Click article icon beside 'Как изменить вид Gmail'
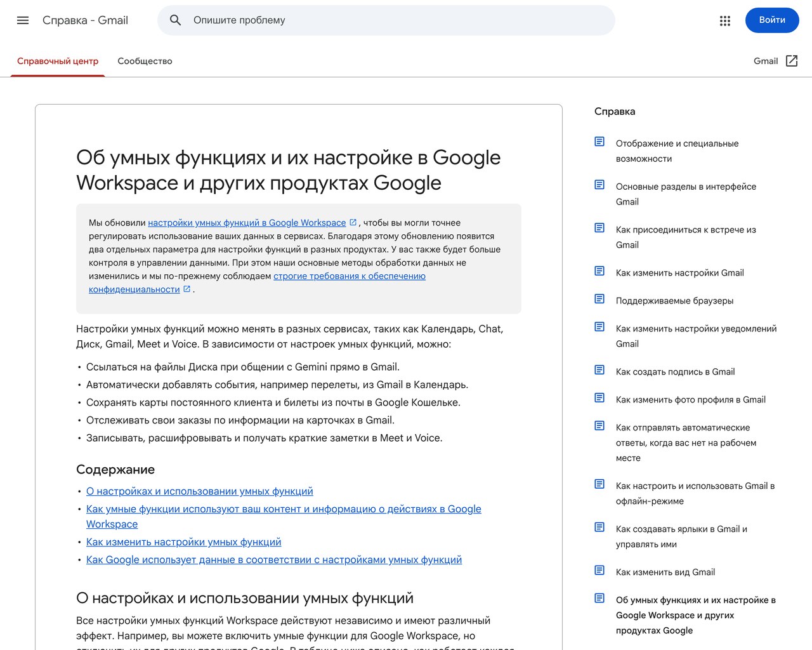 [599, 571]
